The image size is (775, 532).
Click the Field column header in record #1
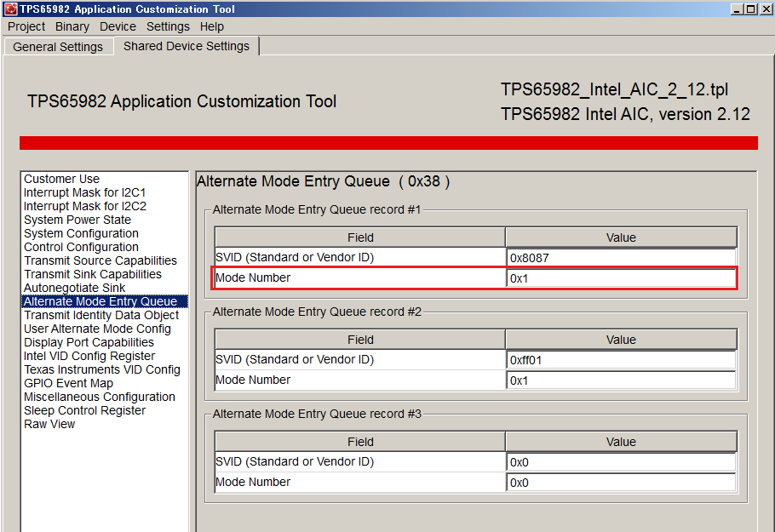(360, 237)
